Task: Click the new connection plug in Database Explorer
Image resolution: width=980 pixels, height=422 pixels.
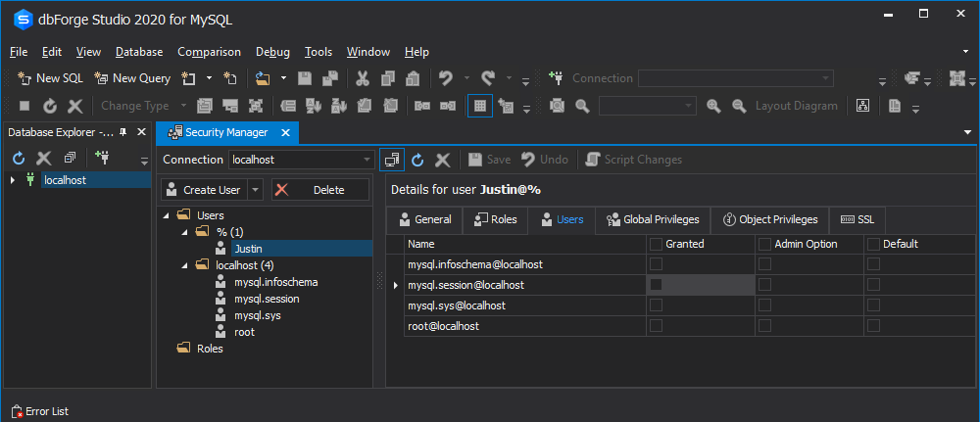Action: coord(101,157)
